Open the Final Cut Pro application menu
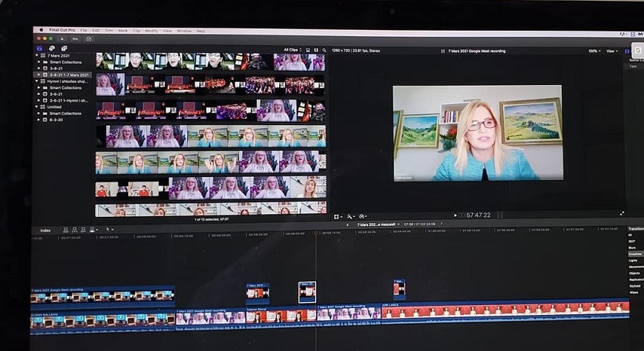The width and height of the screenshot is (644, 351). (x=62, y=30)
